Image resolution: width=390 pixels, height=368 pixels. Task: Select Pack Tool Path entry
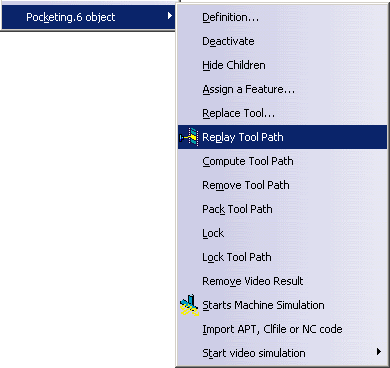pyautogui.click(x=237, y=209)
